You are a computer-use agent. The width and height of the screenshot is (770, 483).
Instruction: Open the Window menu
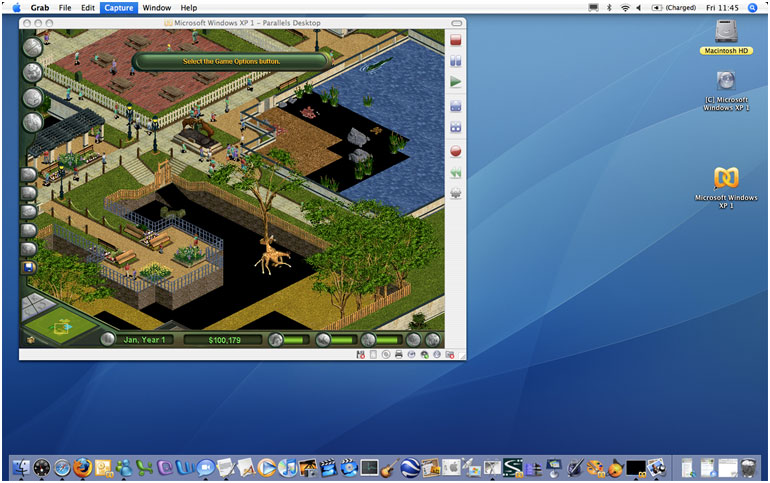[156, 7]
